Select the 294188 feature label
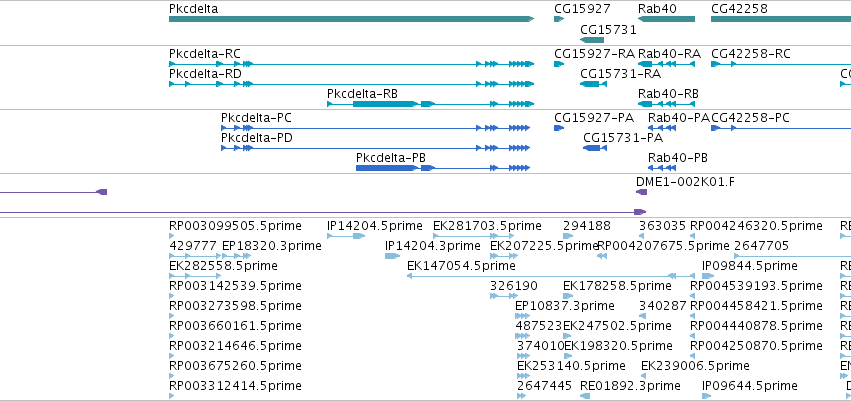The height and width of the screenshot is (401, 851). (587, 226)
